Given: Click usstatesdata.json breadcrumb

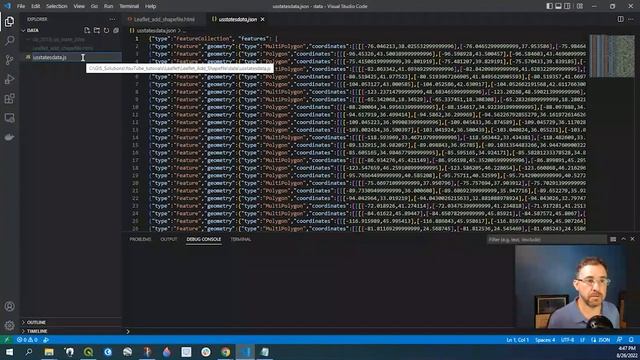Looking at the screenshot, I should pyautogui.click(x=156, y=31).
